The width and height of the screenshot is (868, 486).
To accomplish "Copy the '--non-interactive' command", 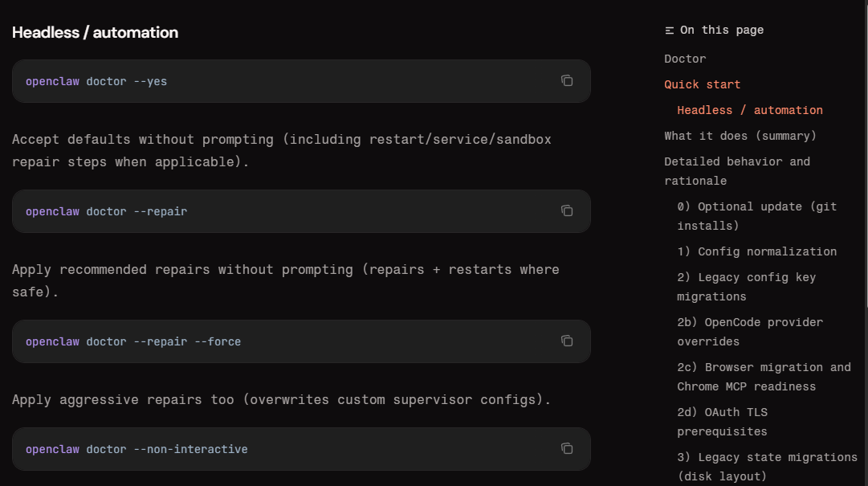I will point(566,448).
